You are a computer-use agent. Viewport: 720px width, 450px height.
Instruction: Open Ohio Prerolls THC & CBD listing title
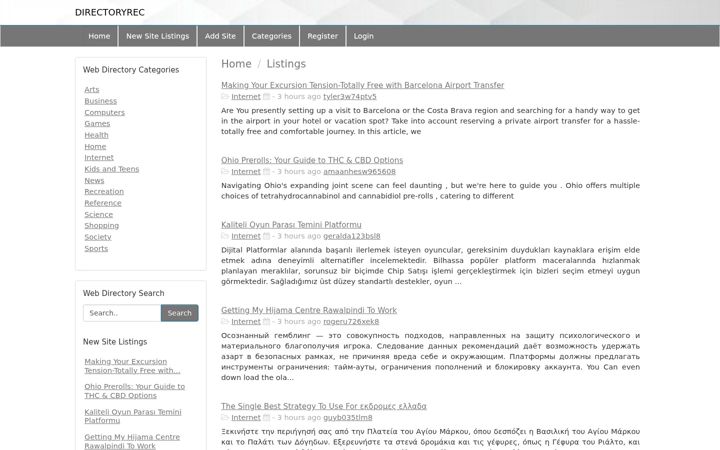(312, 160)
